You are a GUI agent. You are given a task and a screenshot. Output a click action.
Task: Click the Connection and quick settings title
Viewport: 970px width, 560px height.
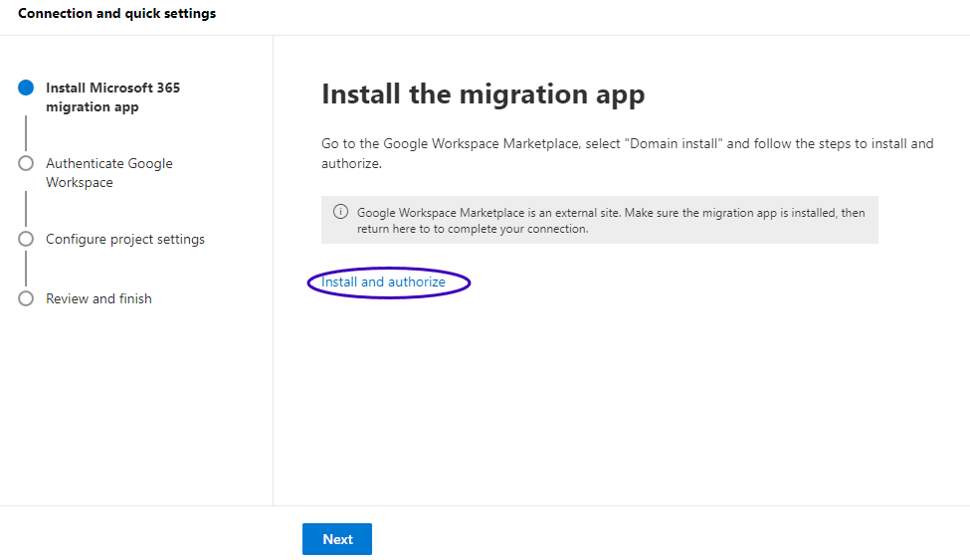(116, 14)
